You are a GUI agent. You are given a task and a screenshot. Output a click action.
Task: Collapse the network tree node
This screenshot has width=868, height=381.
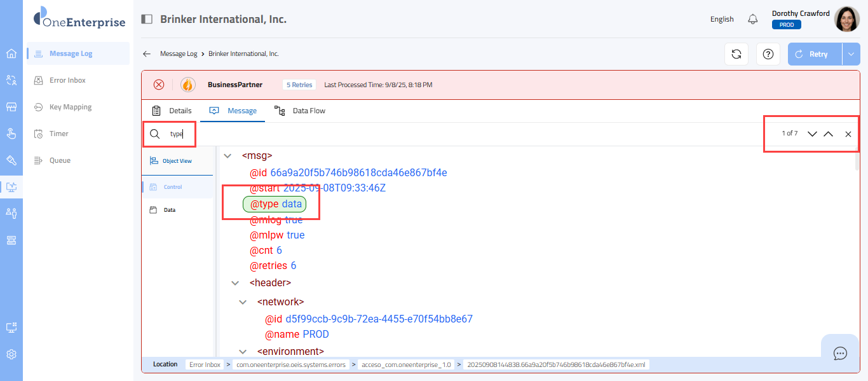point(243,302)
